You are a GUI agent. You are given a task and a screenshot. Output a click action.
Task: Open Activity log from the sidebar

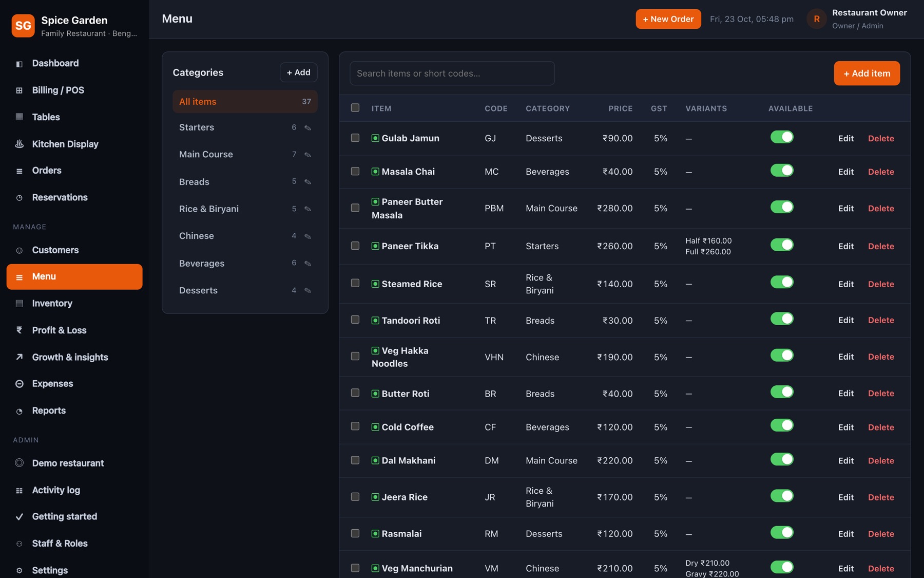(74, 490)
